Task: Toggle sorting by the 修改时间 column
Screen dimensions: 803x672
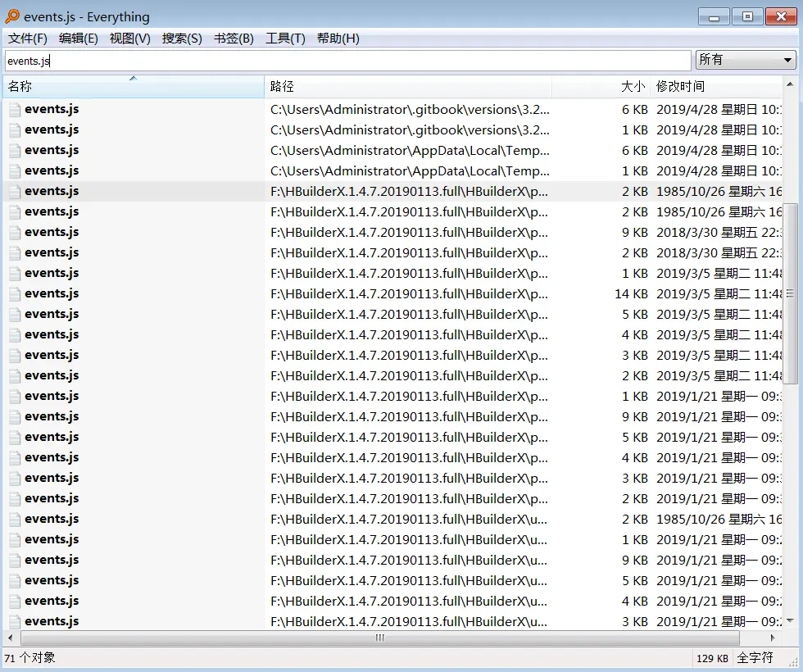Action: 680,86
